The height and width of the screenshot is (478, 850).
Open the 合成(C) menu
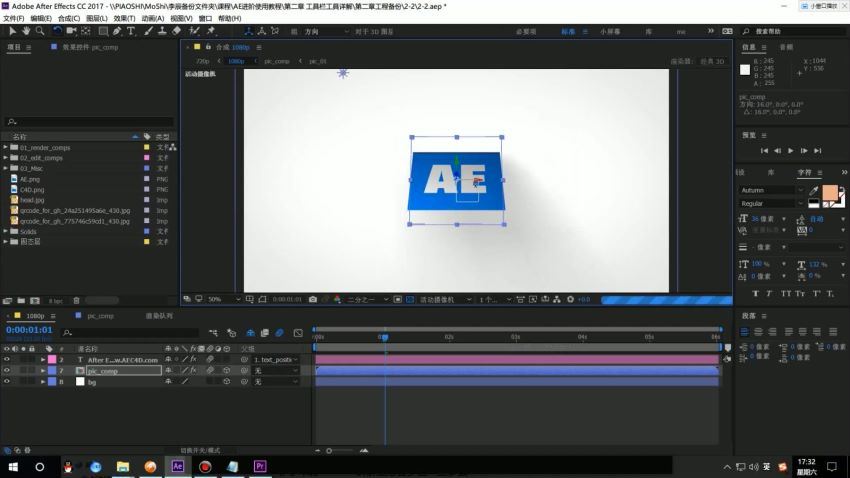point(69,18)
